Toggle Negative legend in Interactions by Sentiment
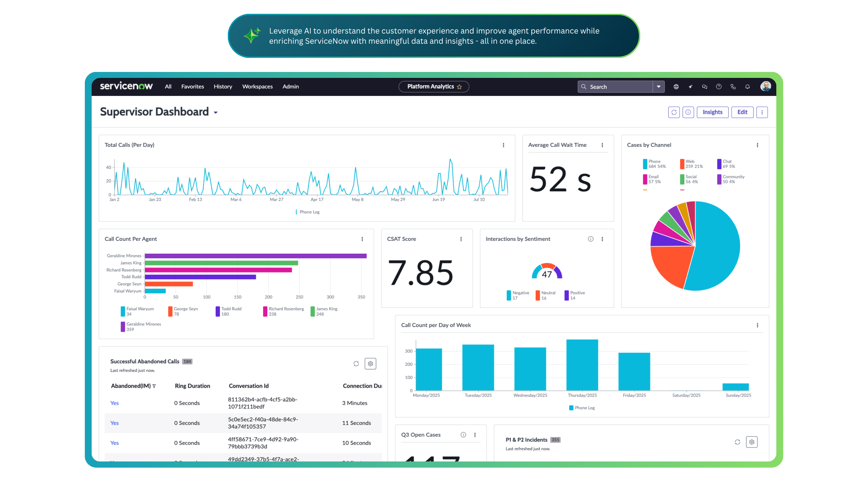The image size is (868, 488). click(509, 295)
